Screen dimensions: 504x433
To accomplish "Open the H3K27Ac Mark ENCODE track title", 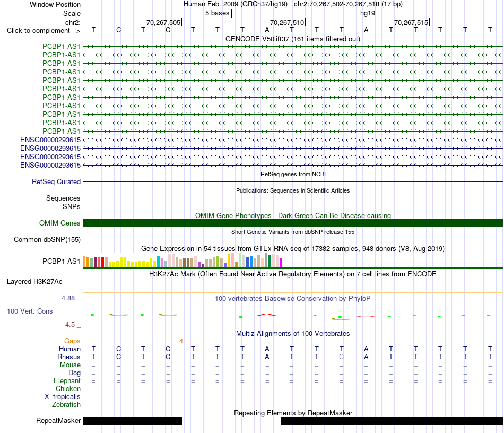I will pyautogui.click(x=292, y=274).
